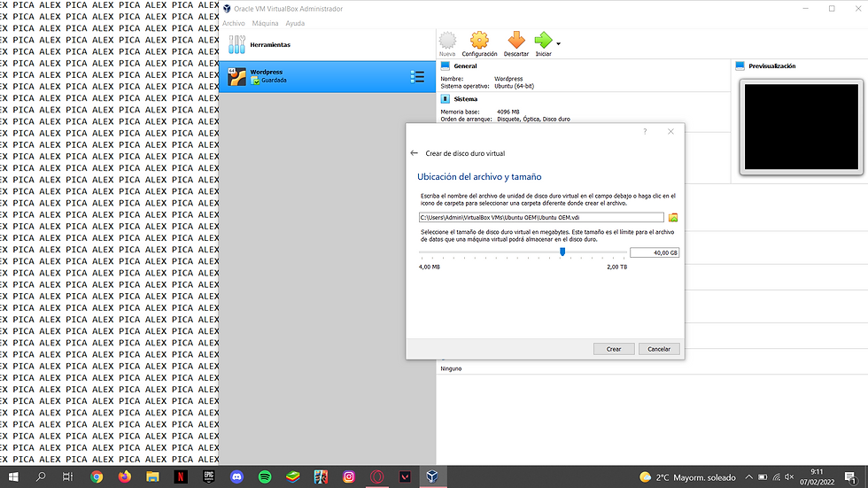Show hidden system tray icons chevron

(748, 477)
